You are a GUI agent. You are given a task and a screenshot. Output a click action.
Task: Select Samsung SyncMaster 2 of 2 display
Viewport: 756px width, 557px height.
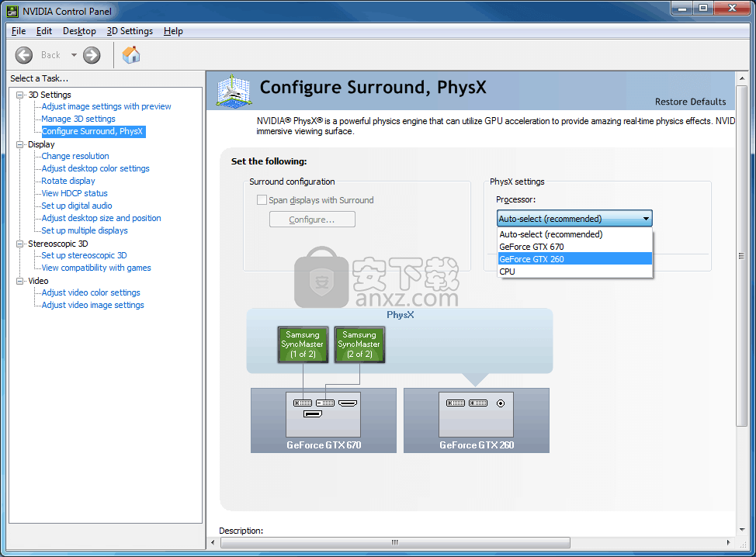coord(359,344)
